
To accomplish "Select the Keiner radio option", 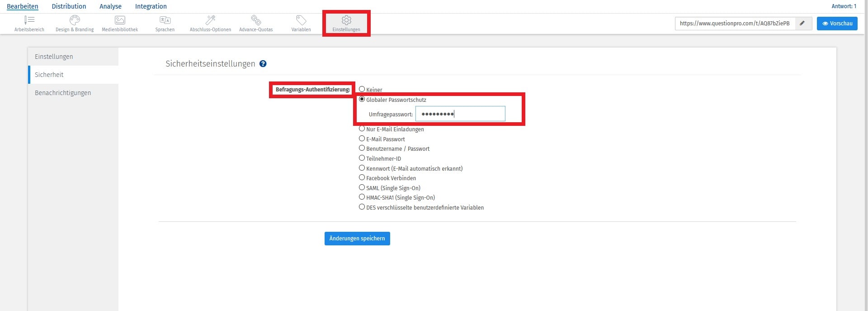I will [x=362, y=89].
